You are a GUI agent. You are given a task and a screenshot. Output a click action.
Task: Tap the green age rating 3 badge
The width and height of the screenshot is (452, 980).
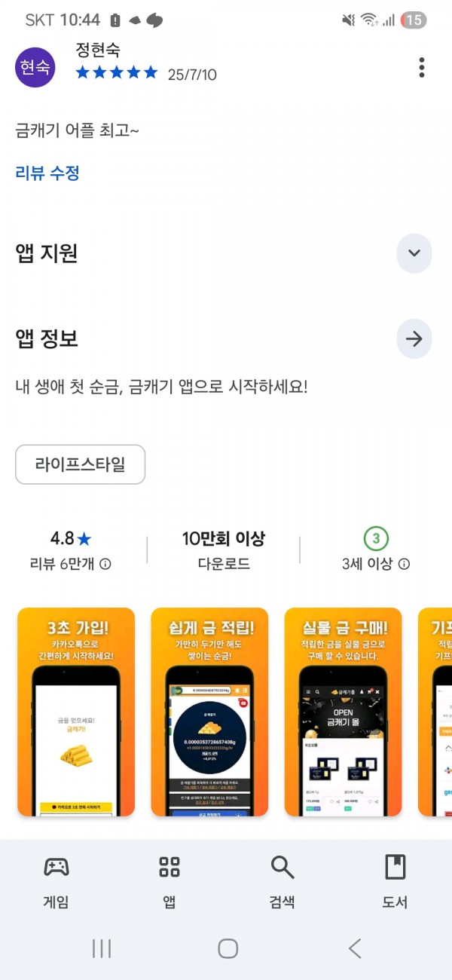point(376,538)
